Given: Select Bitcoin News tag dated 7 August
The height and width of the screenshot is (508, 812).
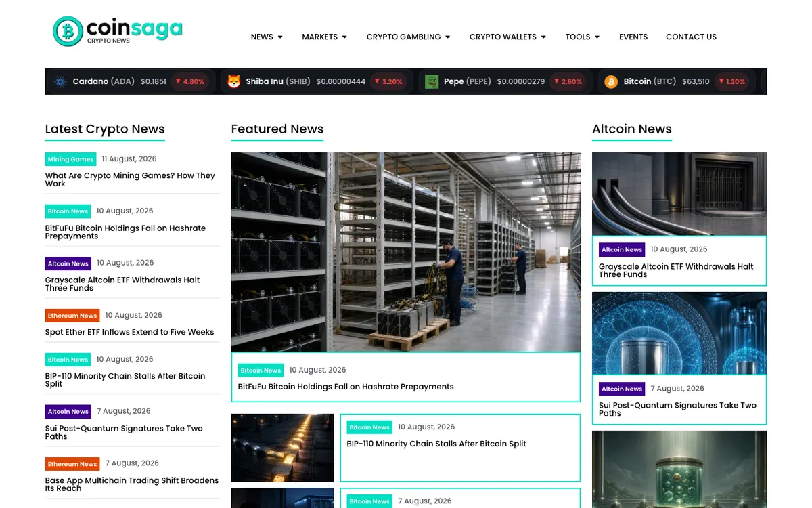Looking at the screenshot, I should pyautogui.click(x=369, y=501).
